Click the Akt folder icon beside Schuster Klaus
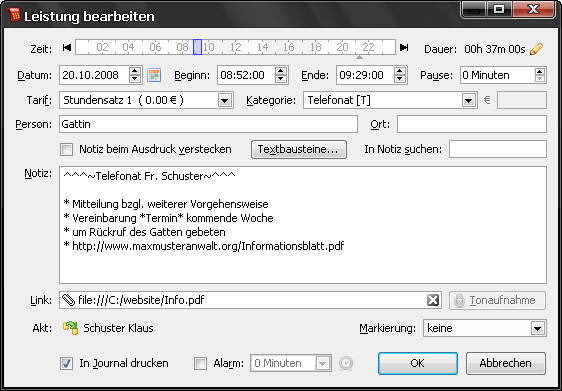This screenshot has width=562, height=391. (x=70, y=328)
